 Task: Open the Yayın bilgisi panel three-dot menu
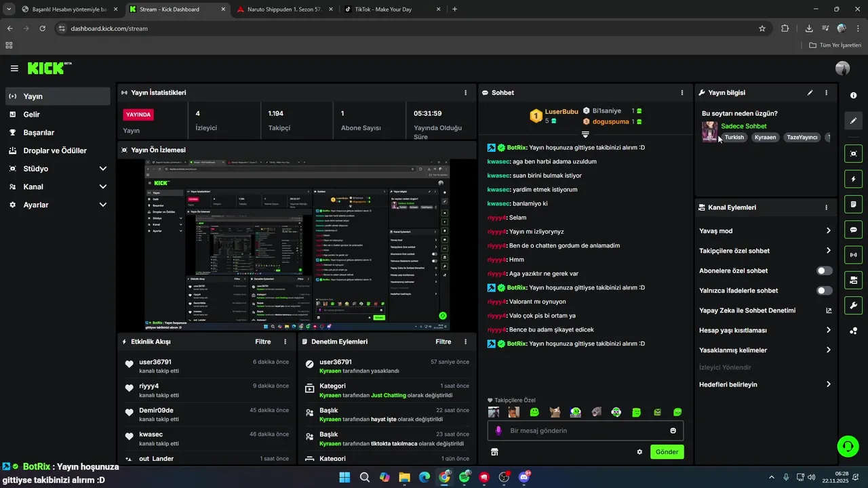[x=826, y=93]
